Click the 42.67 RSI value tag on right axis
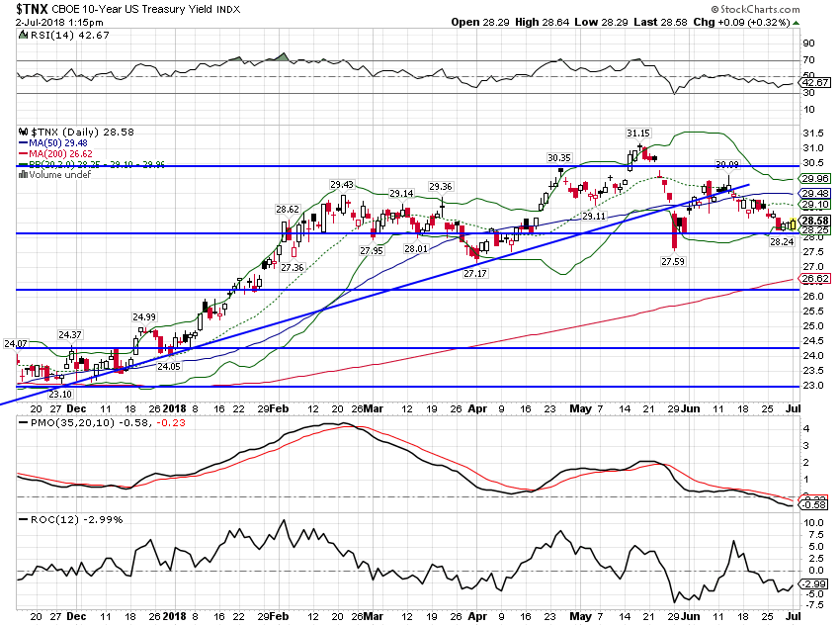Image resolution: width=840 pixels, height=626 pixels. tap(814, 82)
